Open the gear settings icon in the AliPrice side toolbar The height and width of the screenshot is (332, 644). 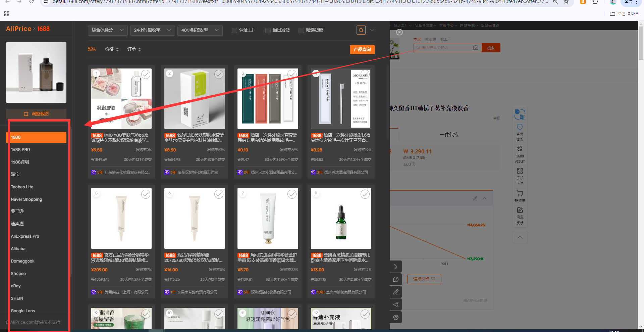pyautogui.click(x=396, y=317)
